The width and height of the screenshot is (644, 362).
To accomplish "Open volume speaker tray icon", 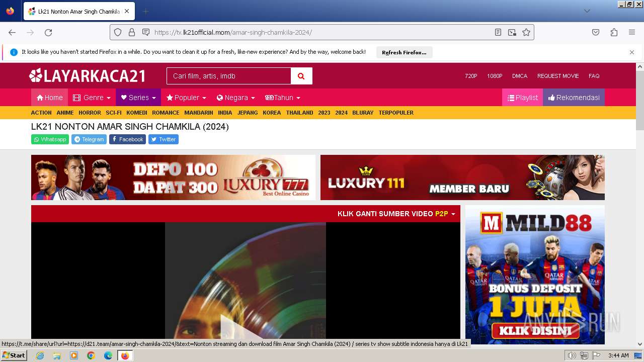I will point(572,355).
